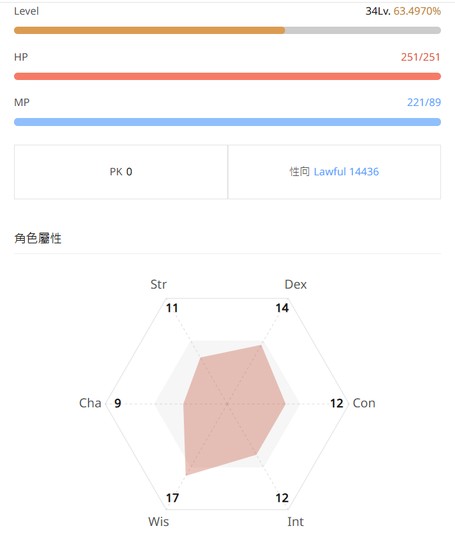Click the blue MP bar
The width and height of the screenshot is (455, 540).
[x=227, y=122]
